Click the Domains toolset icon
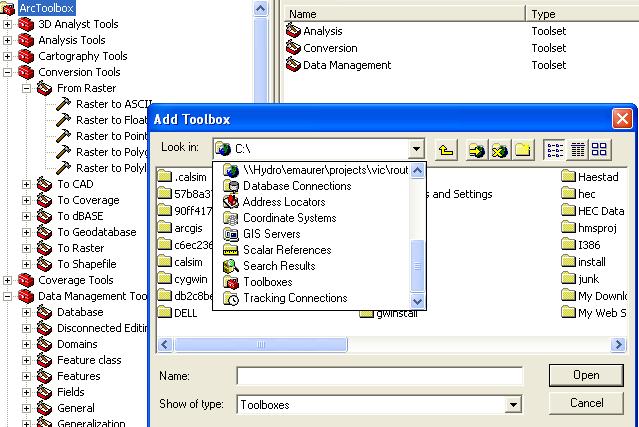The width and height of the screenshot is (639, 427). [44, 344]
